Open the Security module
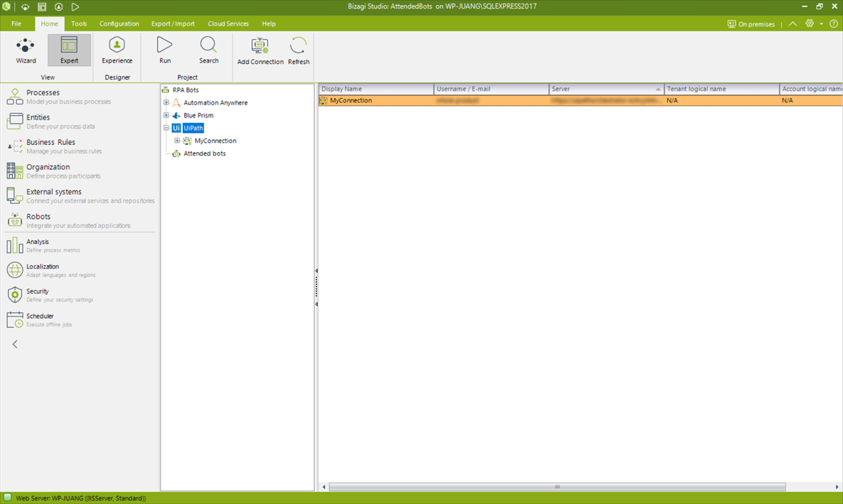The width and height of the screenshot is (843, 504). 80,295
